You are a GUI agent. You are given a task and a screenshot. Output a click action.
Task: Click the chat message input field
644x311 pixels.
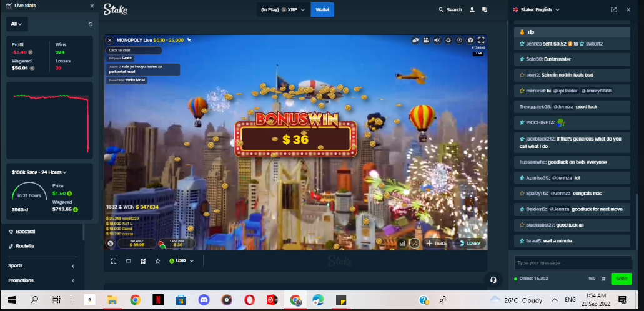pos(573,262)
